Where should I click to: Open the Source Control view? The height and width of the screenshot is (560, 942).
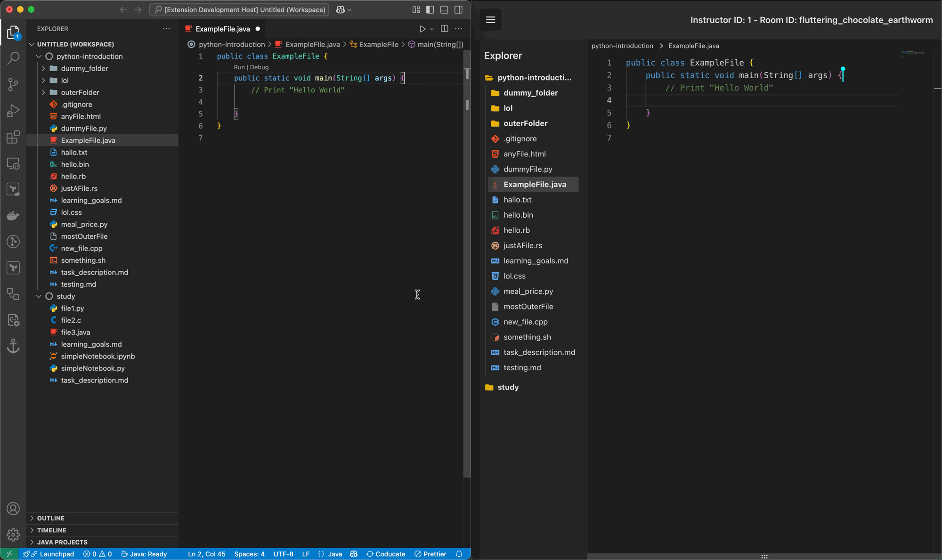point(13,84)
